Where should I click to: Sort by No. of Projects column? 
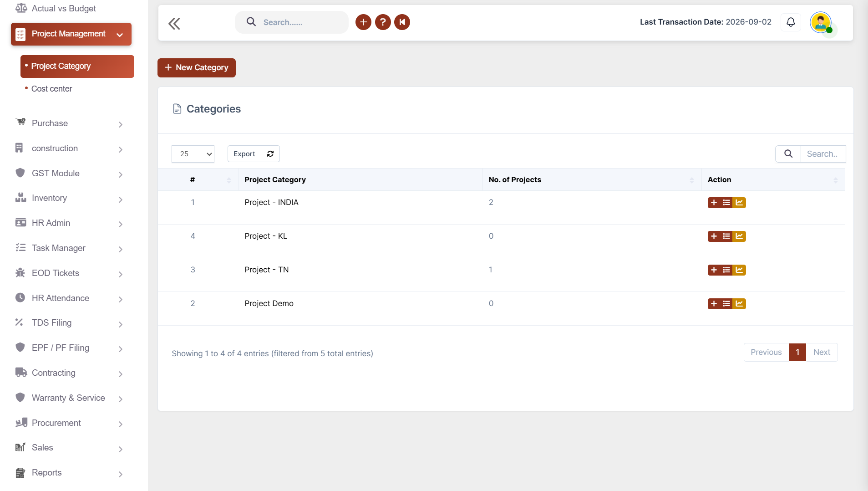[592, 179]
